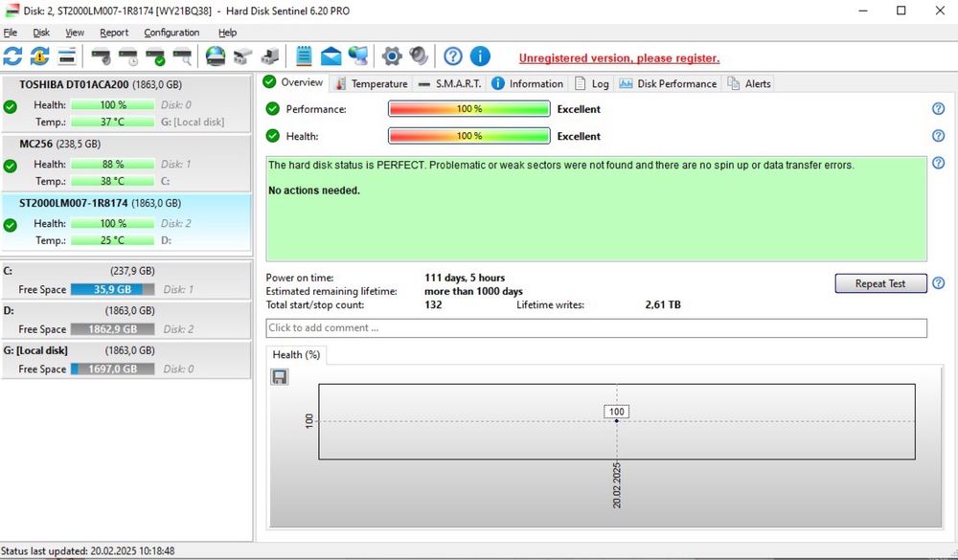The image size is (958, 560).
Task: Open configuration via the gear icon
Action: coord(392,56)
